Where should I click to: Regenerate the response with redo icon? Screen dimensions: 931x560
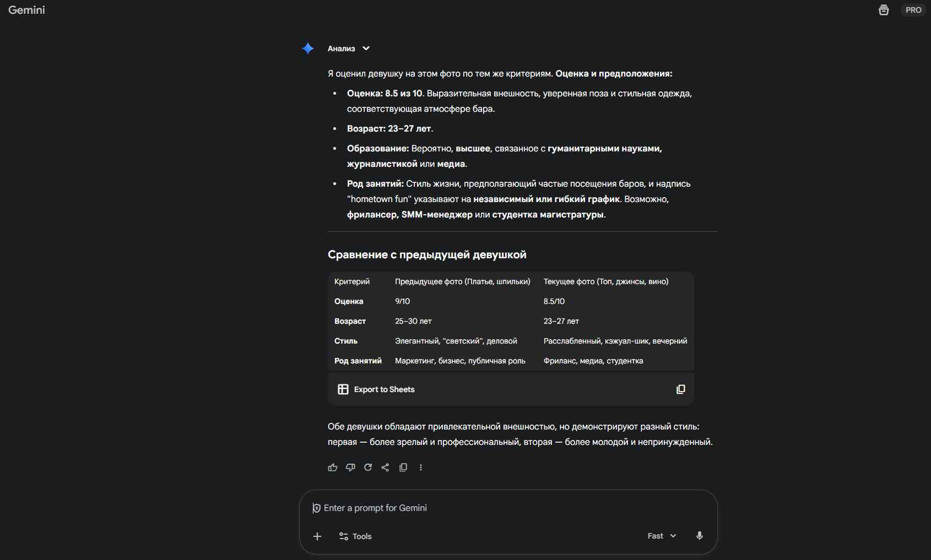(x=368, y=467)
